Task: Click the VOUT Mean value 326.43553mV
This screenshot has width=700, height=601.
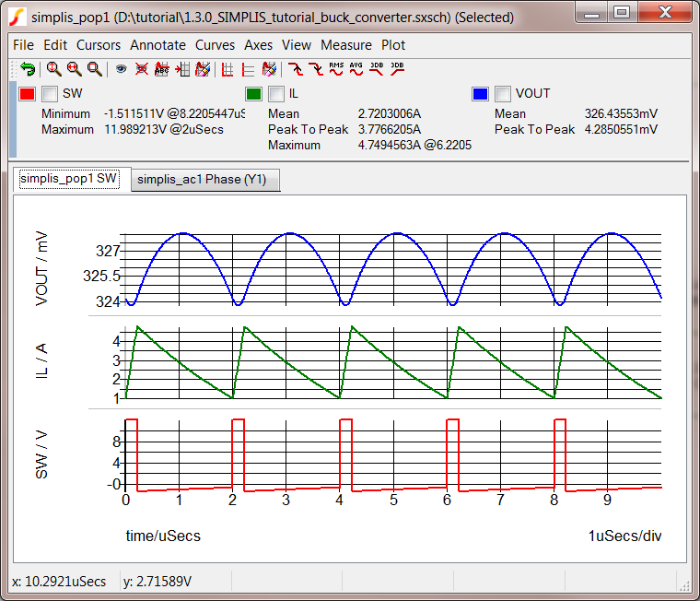Action: pos(621,113)
